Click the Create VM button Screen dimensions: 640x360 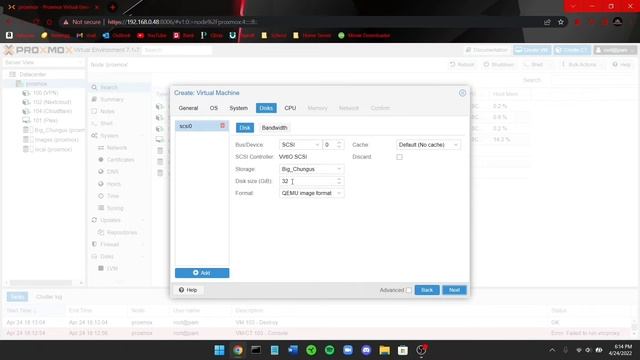(x=532, y=50)
